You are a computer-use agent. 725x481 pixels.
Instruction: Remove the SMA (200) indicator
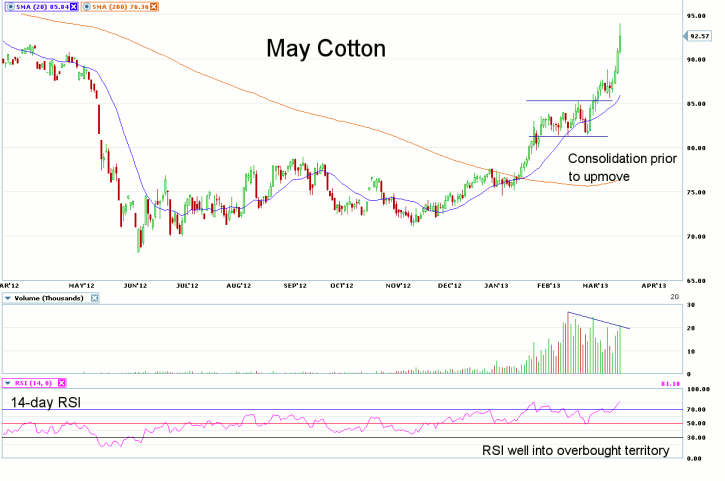(151, 6)
